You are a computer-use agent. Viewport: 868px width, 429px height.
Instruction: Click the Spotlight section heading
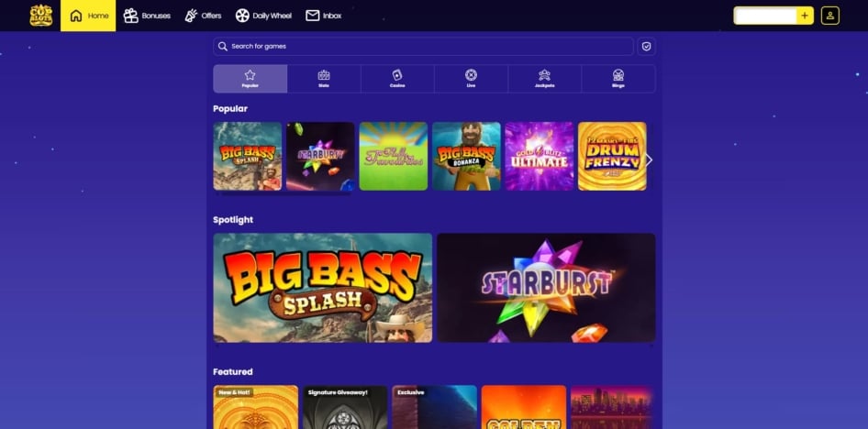233,220
